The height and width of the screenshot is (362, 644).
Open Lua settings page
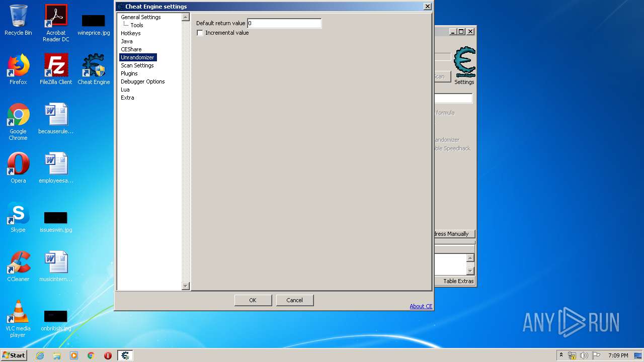pos(125,89)
